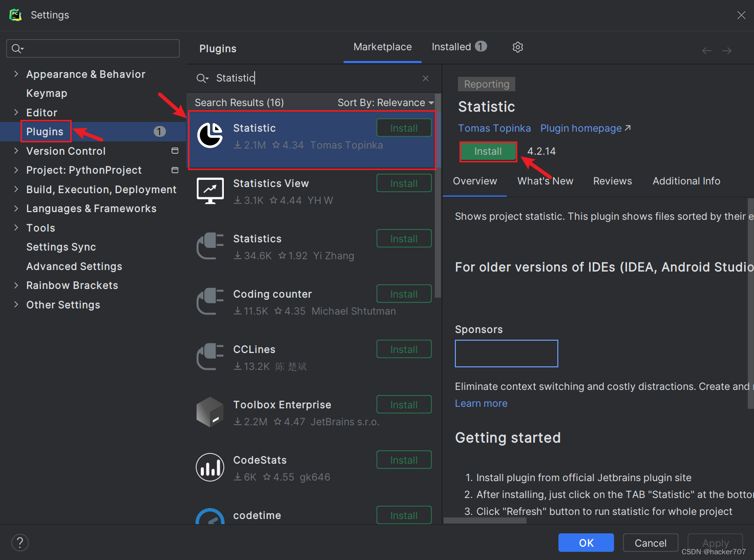Close the Settings dialog

(x=741, y=15)
